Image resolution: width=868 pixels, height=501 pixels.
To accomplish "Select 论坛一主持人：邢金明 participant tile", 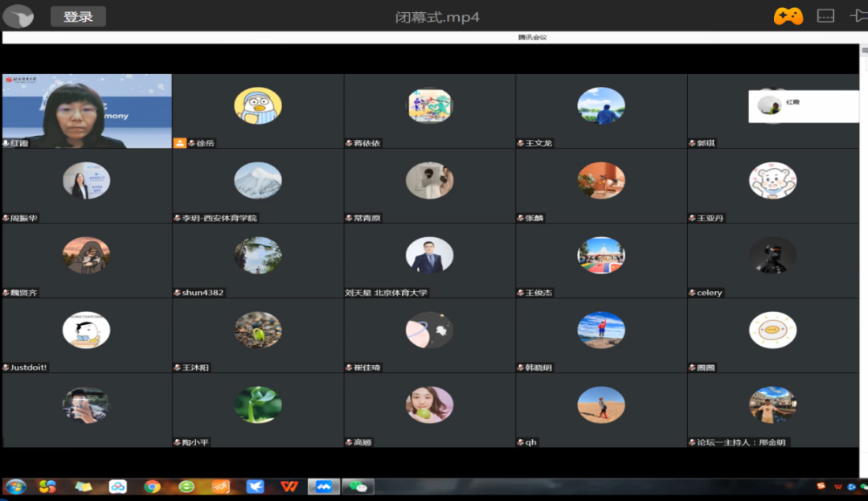I will click(772, 405).
